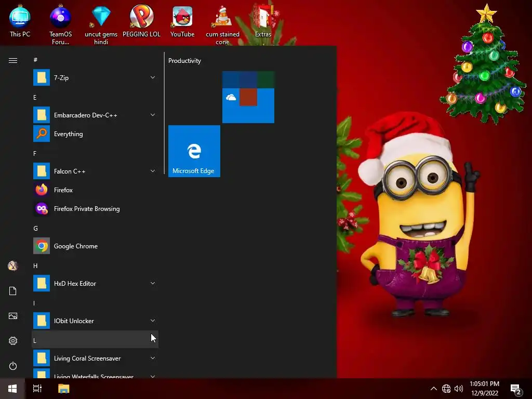Expand the Living Coral Screensaver folder
The width and height of the screenshot is (532, 399).
coord(95,358)
